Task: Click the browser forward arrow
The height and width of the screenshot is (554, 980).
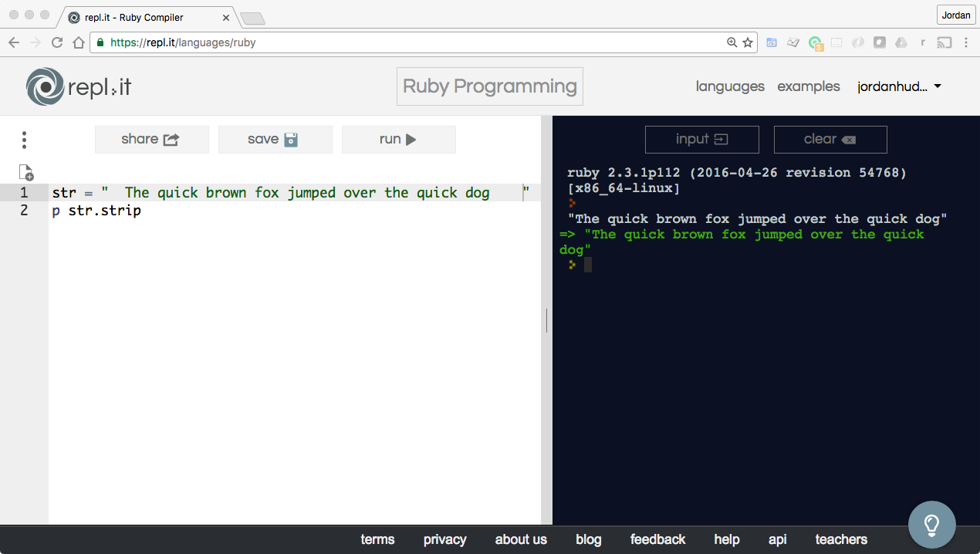Action: (35, 43)
